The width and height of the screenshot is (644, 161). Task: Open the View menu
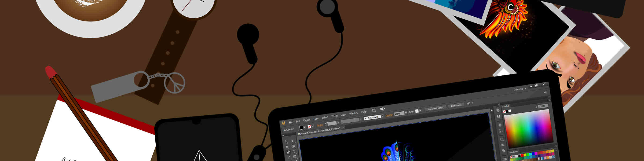point(343,115)
